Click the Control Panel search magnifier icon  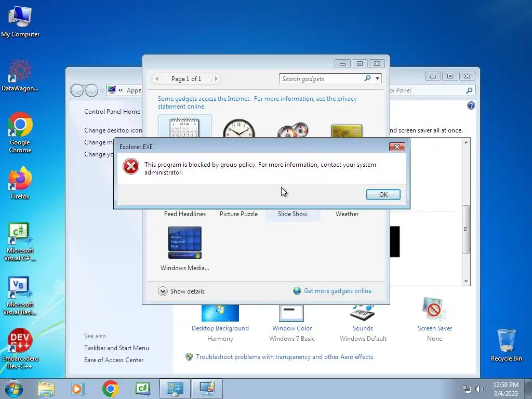(469, 90)
